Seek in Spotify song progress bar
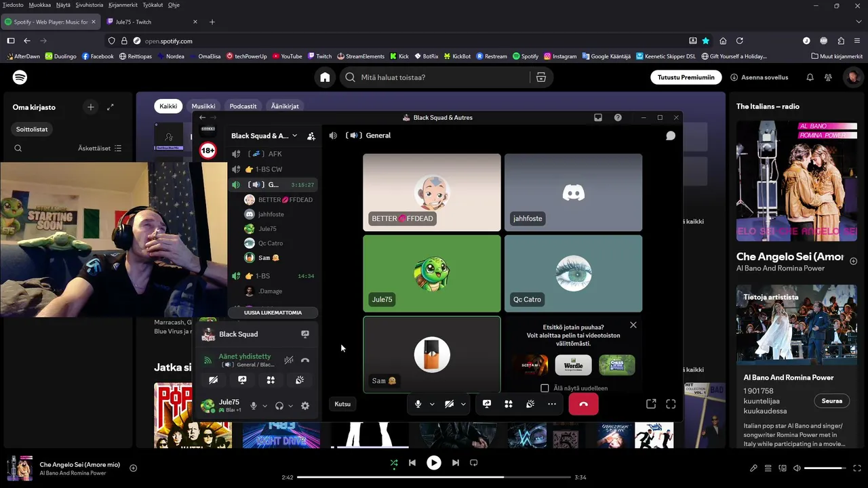This screenshot has width=868, height=488. point(434,477)
